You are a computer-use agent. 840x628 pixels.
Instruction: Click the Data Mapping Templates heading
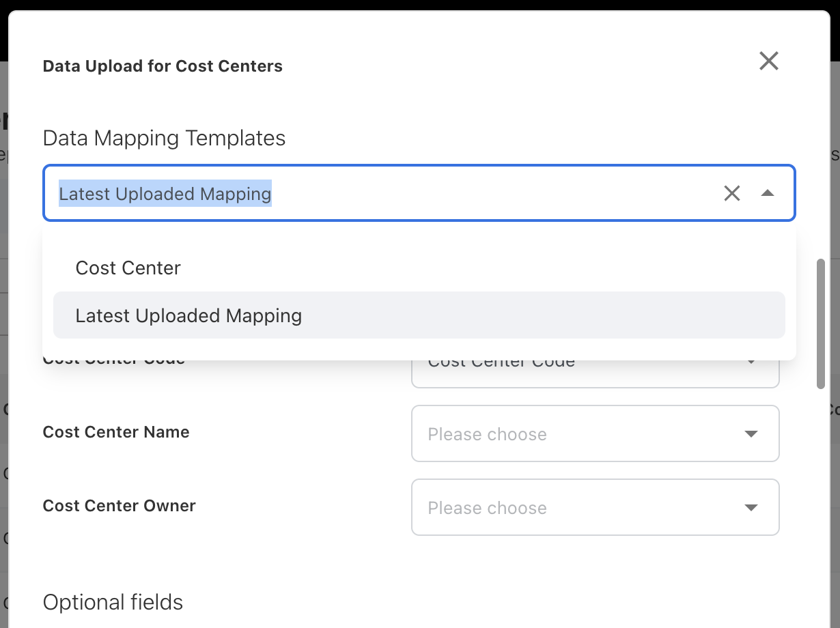click(164, 138)
